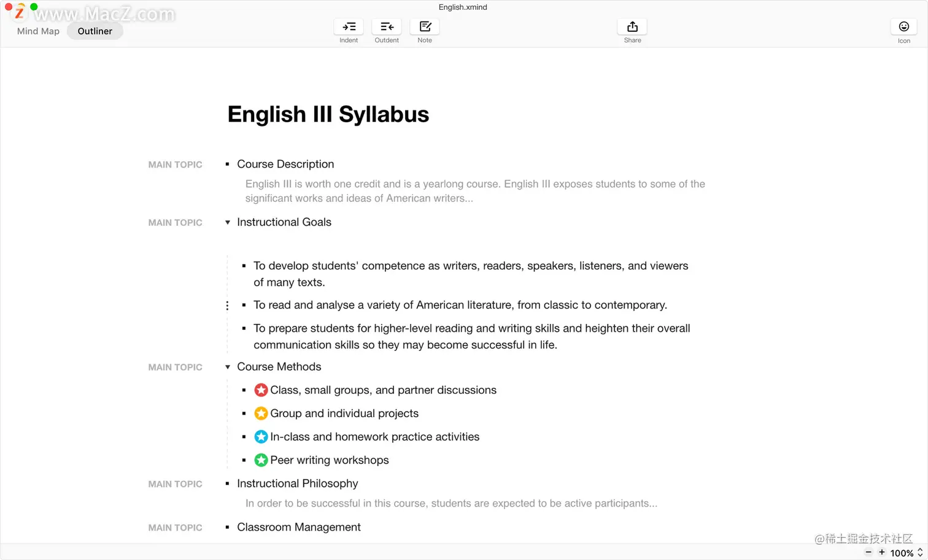
Task: Click the green star marker on Peer workshops
Action: point(261,460)
